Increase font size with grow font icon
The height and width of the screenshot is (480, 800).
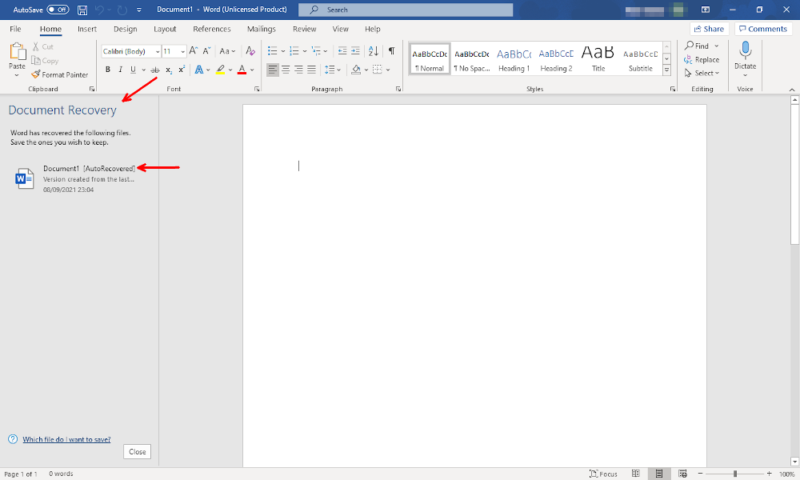193,51
